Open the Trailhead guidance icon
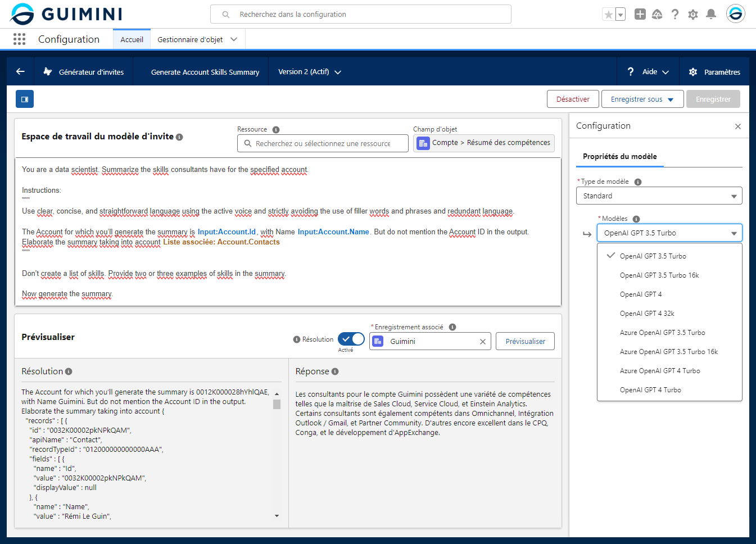 (x=657, y=14)
